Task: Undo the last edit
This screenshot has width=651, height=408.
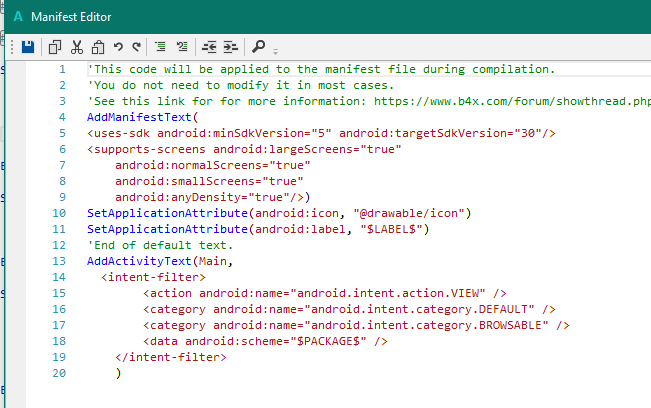Action: (118, 47)
